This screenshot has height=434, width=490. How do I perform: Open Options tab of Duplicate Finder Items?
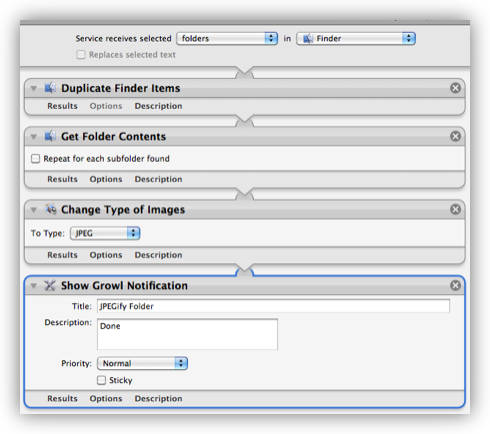coord(106,106)
